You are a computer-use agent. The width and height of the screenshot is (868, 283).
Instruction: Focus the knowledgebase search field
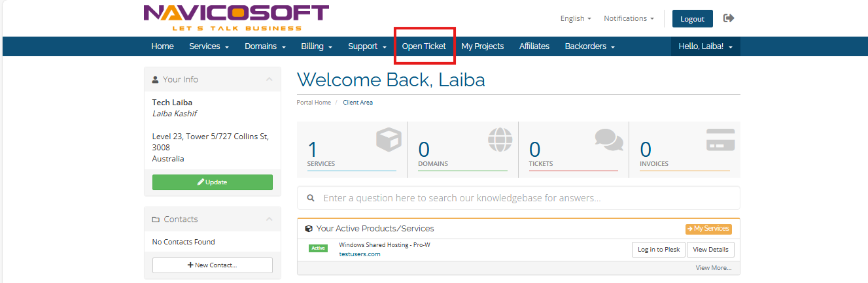click(x=523, y=198)
